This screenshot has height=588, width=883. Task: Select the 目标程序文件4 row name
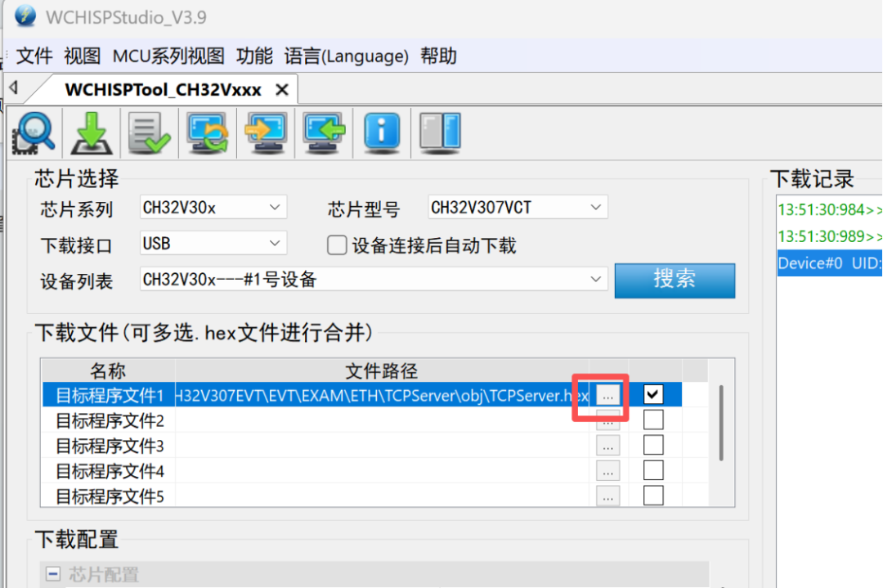pos(110,471)
